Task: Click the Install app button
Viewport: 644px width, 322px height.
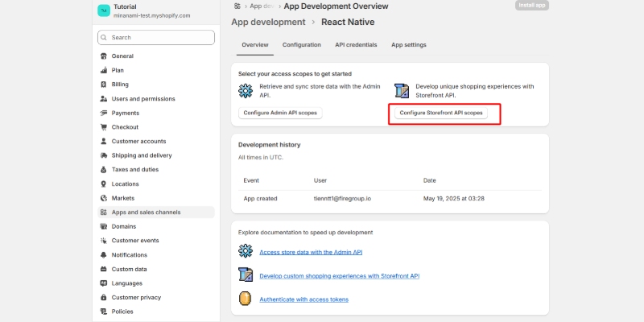Action: tap(532, 6)
